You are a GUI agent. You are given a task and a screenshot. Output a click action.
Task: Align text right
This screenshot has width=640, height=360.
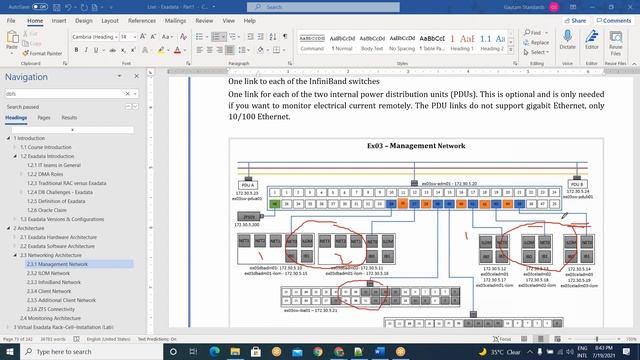(220, 50)
